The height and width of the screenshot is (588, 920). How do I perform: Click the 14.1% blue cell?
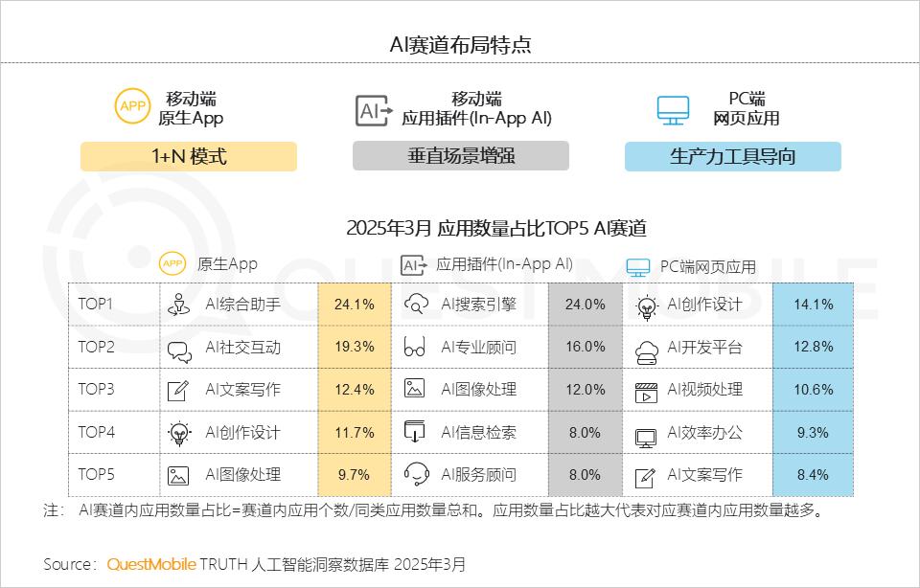coord(814,305)
